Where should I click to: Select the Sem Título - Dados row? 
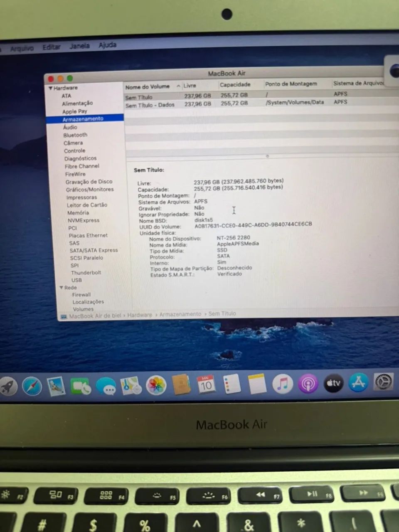(x=262, y=104)
